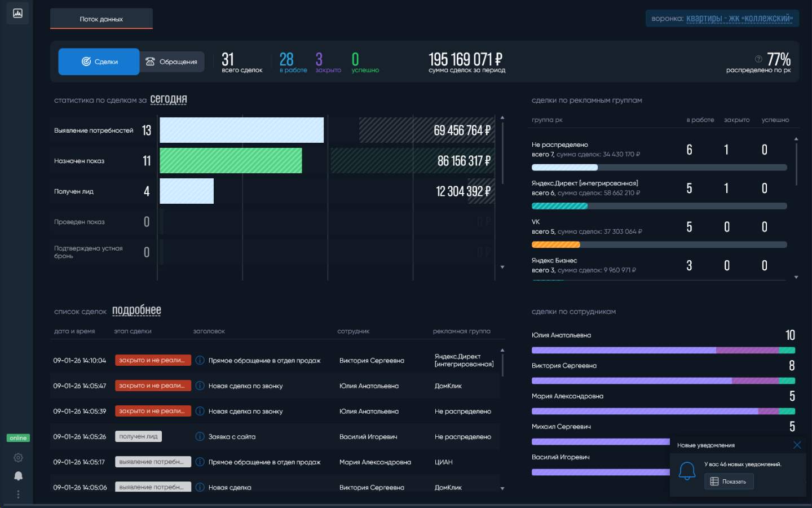Click info icon beside 'Заявка с сайта'
The width and height of the screenshot is (812, 508).
(200, 436)
